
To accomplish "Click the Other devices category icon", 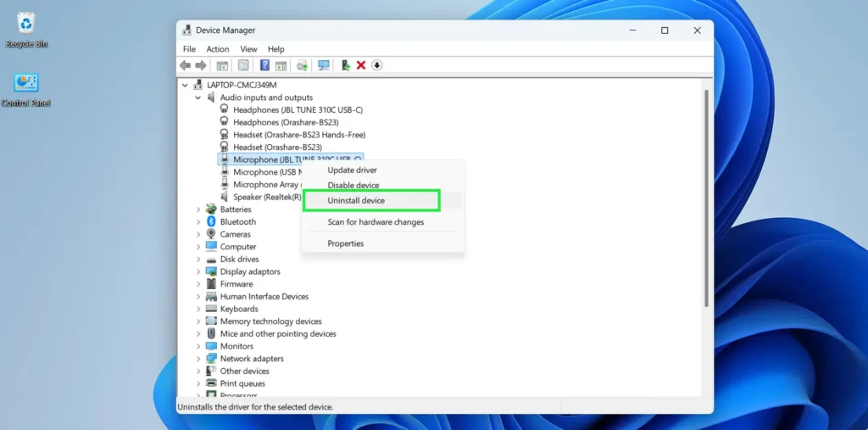I will point(211,371).
